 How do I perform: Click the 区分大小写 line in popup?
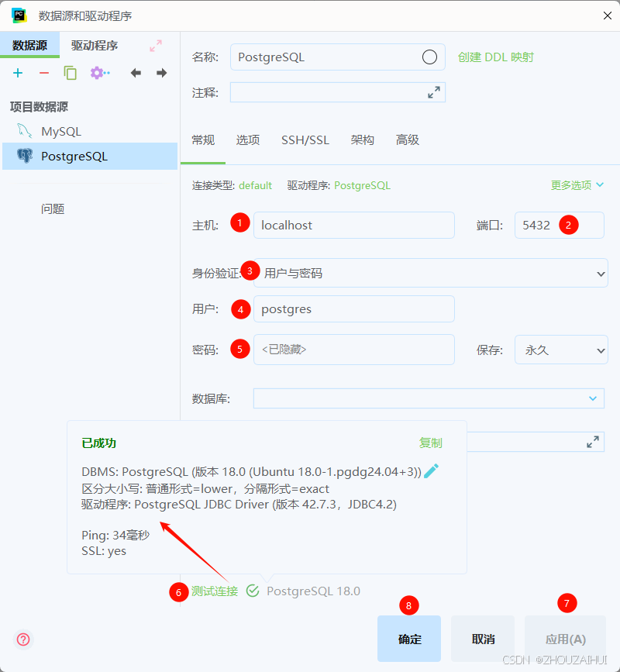click(205, 488)
